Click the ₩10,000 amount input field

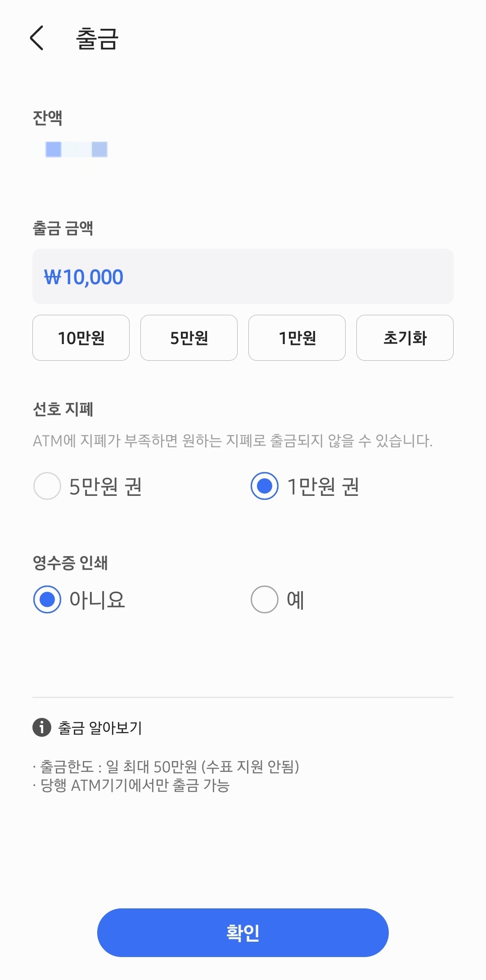point(243,277)
